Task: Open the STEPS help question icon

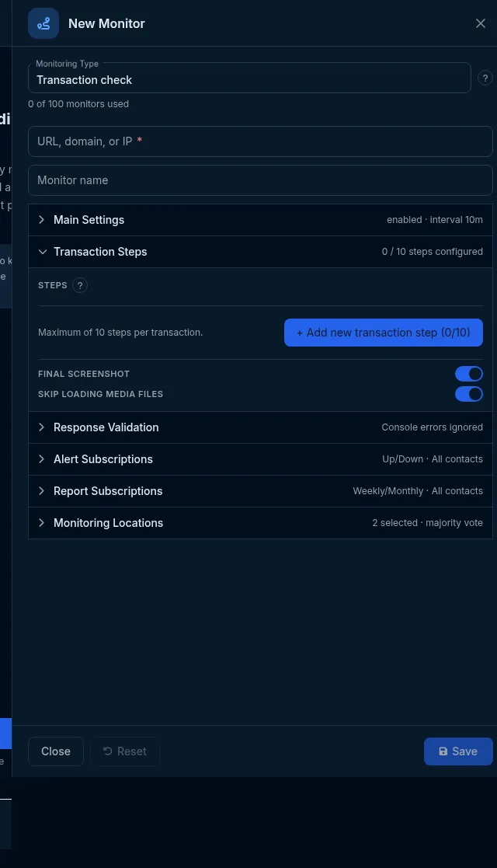Action: pos(80,285)
